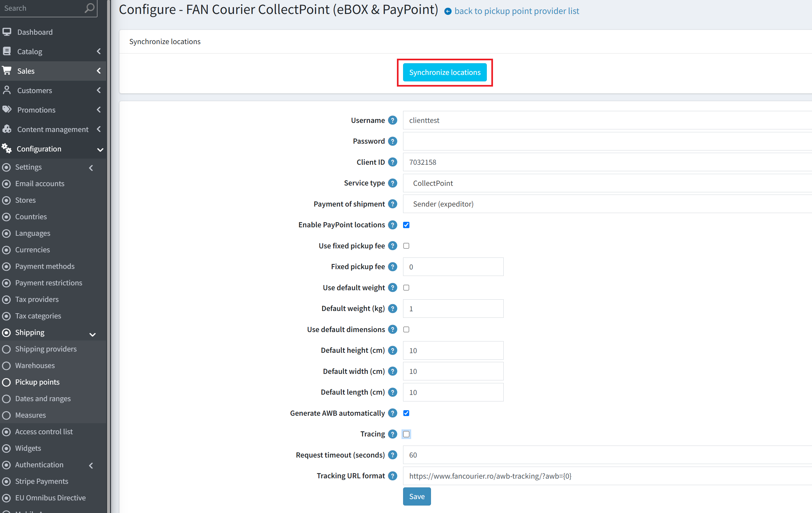This screenshot has width=812, height=513.
Task: Click the Synchronize locations button
Action: pyautogui.click(x=444, y=72)
